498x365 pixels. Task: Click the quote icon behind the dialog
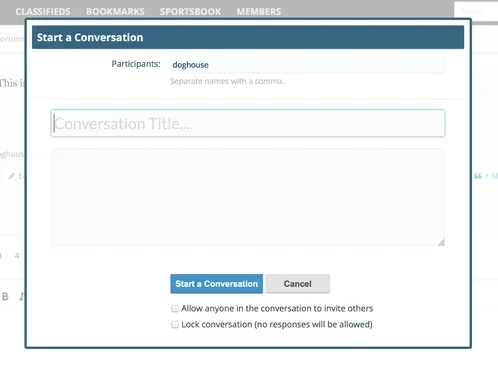478,176
